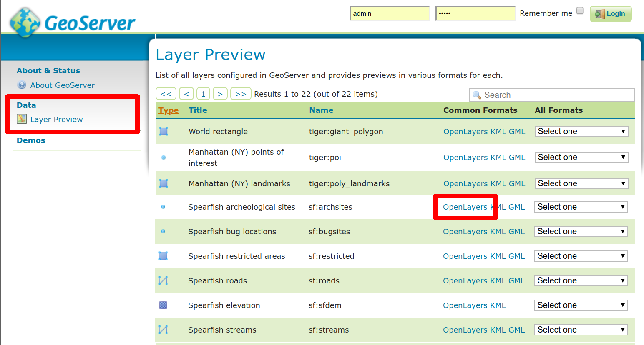This screenshot has height=345, width=644.
Task: Click the Login button
Action: click(x=611, y=14)
